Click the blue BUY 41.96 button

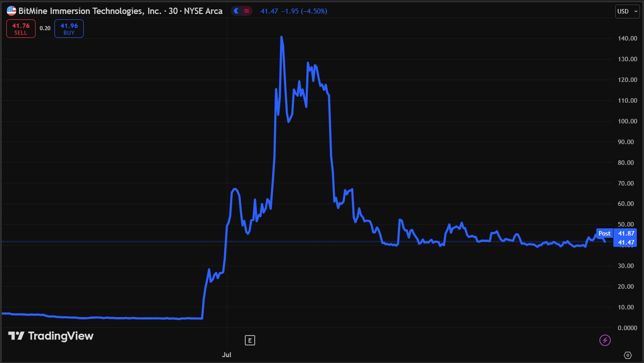pyautogui.click(x=69, y=29)
